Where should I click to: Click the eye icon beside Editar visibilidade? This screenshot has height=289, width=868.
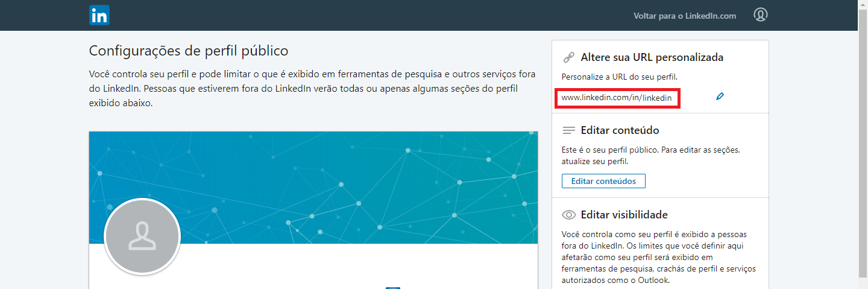coord(568,215)
